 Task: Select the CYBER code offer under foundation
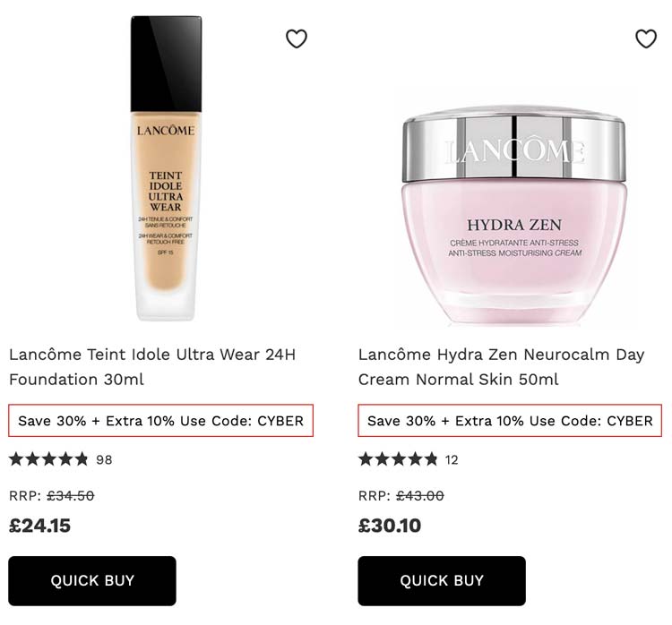pyautogui.click(x=160, y=420)
